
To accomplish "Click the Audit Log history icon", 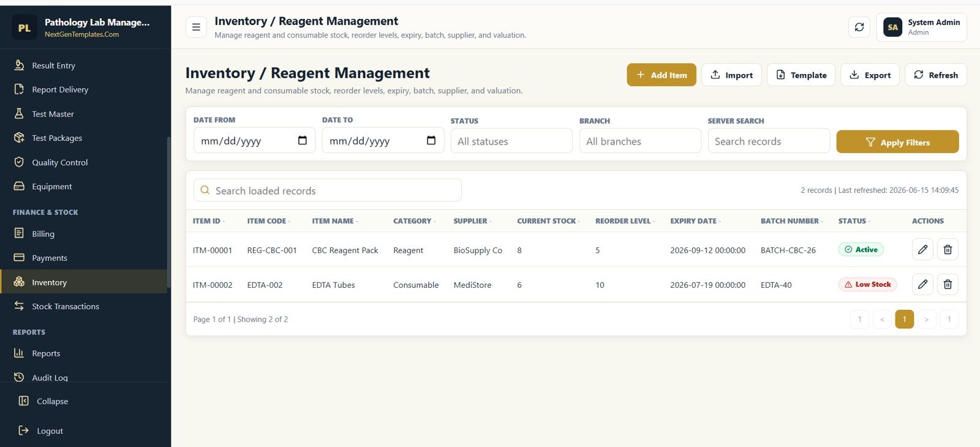I will pyautogui.click(x=19, y=377).
